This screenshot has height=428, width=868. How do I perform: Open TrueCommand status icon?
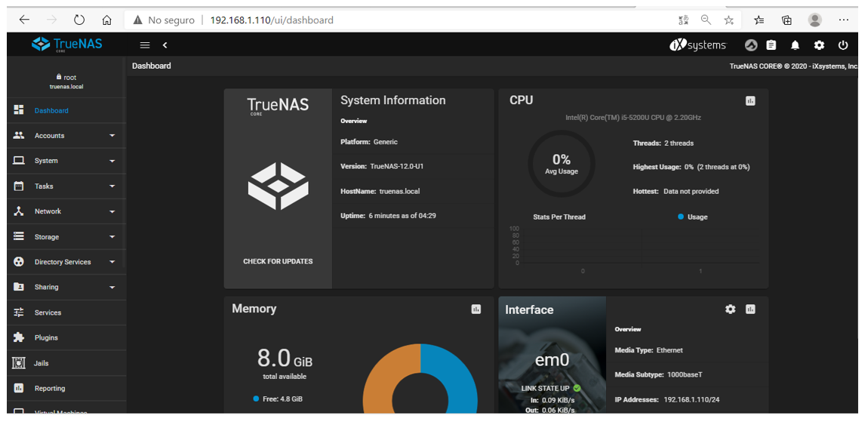point(751,45)
